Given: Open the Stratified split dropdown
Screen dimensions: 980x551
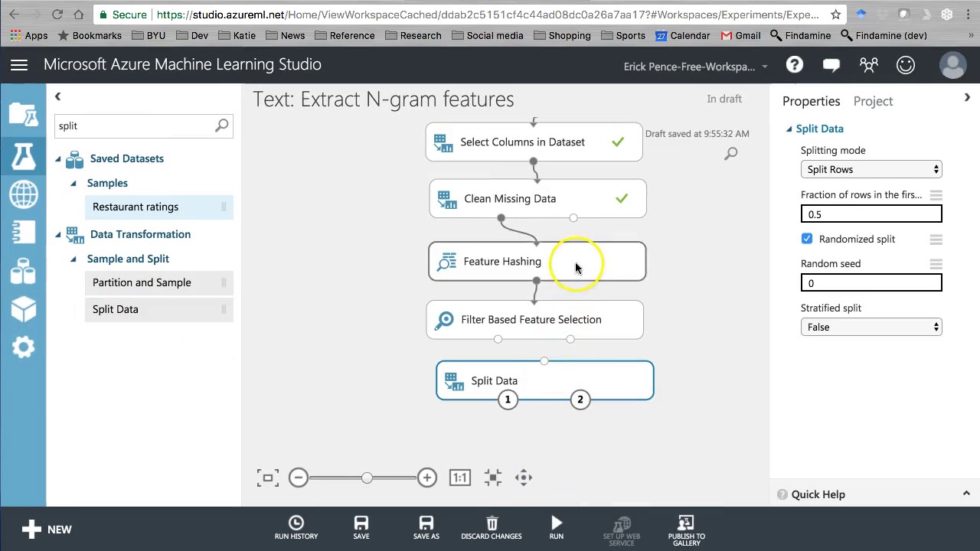Looking at the screenshot, I should (x=871, y=327).
